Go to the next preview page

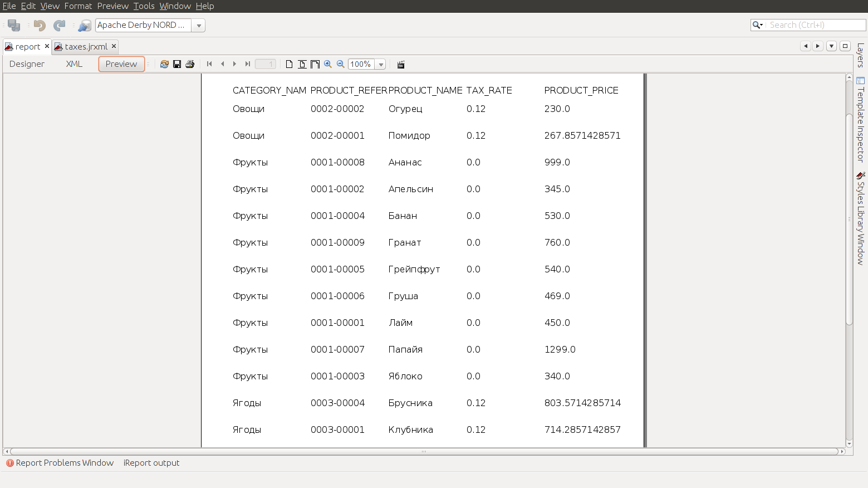click(234, 64)
